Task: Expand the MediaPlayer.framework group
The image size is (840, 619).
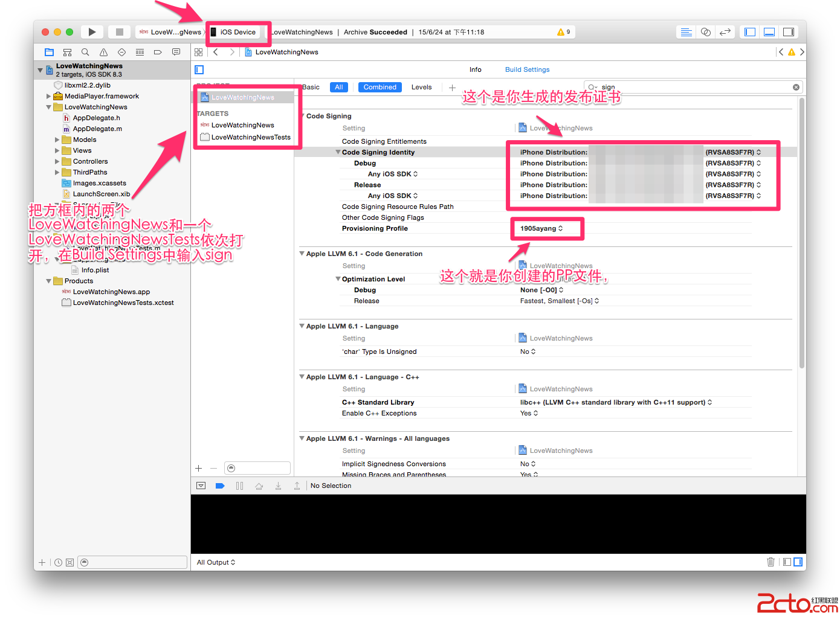Action: [x=48, y=96]
